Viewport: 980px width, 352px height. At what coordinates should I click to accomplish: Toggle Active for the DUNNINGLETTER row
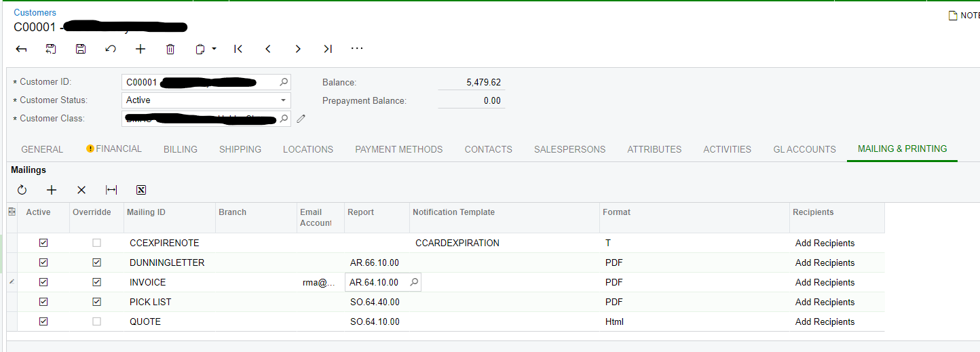point(44,262)
